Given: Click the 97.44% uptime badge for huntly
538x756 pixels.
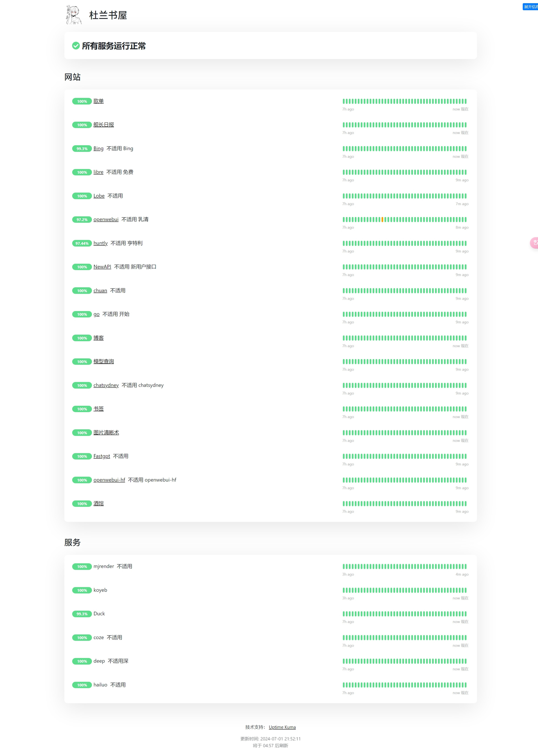Looking at the screenshot, I should [82, 243].
